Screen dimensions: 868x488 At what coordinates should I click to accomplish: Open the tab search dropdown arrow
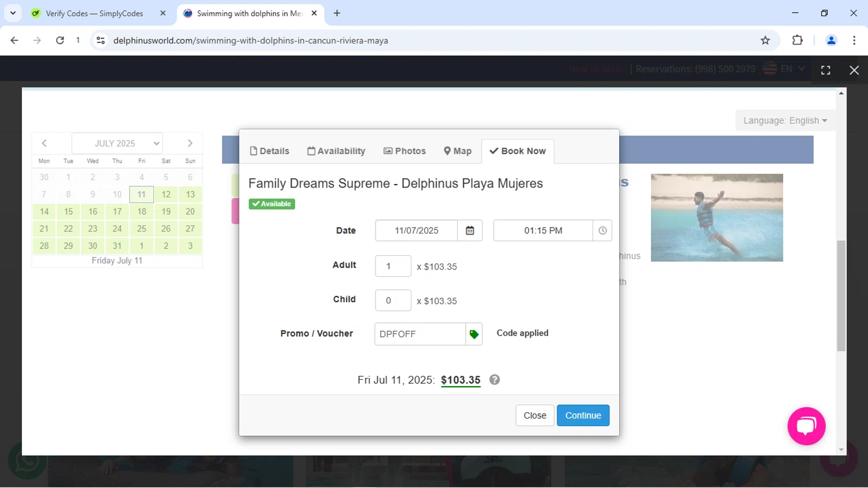[13, 13]
